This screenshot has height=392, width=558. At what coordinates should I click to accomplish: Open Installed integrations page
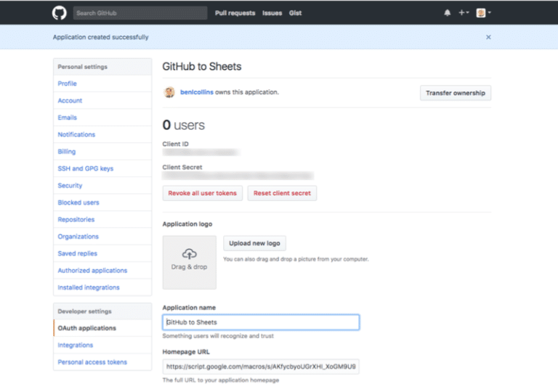[102, 287]
